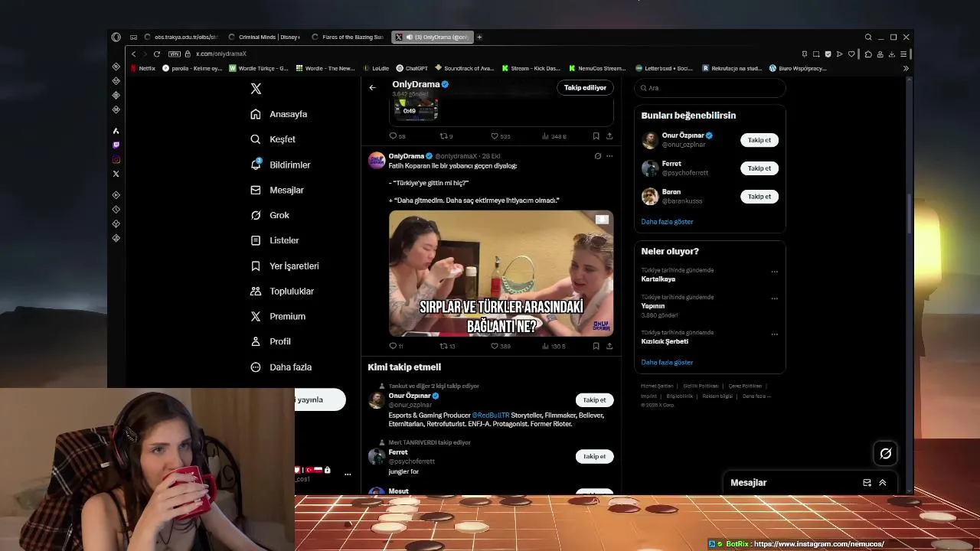This screenshot has height=551, width=980.
Task: Open Profil page
Action: (270, 341)
